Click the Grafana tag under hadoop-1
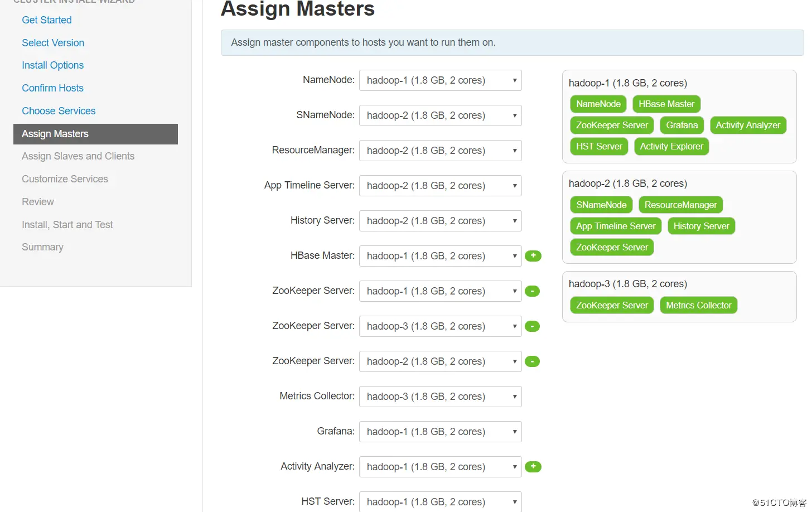Viewport: 812px width, 512px height. 682,125
